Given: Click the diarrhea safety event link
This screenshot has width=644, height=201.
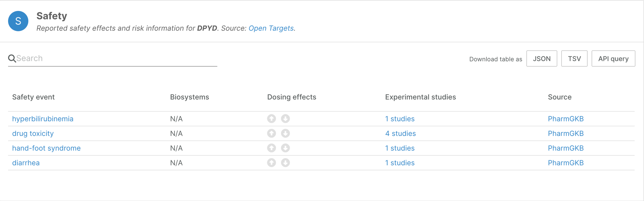Looking at the screenshot, I should [x=26, y=163].
